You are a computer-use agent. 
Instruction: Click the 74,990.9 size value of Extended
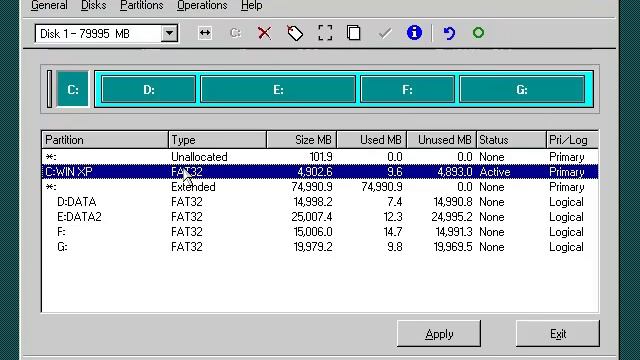tap(312, 187)
